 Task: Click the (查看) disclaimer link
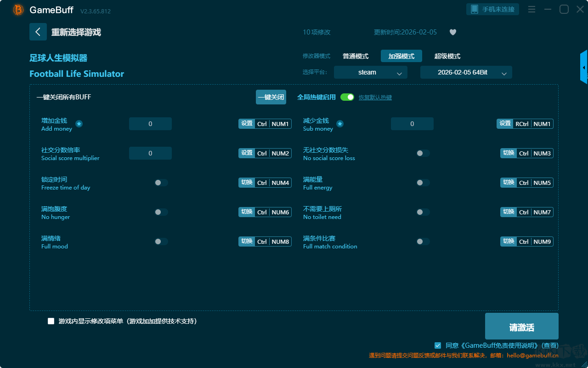pyautogui.click(x=550, y=345)
